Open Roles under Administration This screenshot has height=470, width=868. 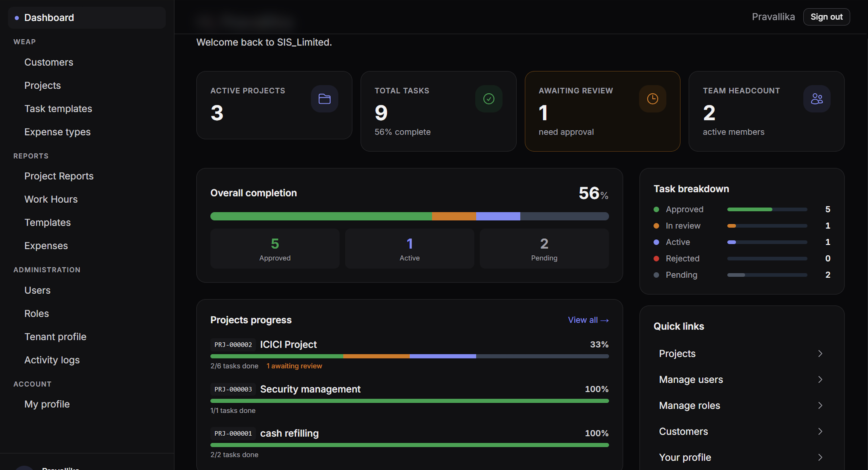pyautogui.click(x=36, y=314)
